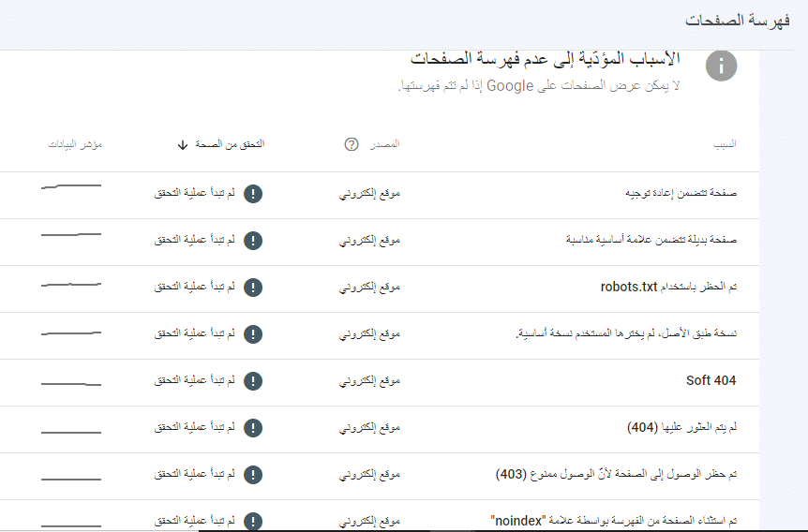This screenshot has width=808, height=532.
Task: Click 'موقع إلكتروني' source in the 403 row
Action: coord(369,475)
